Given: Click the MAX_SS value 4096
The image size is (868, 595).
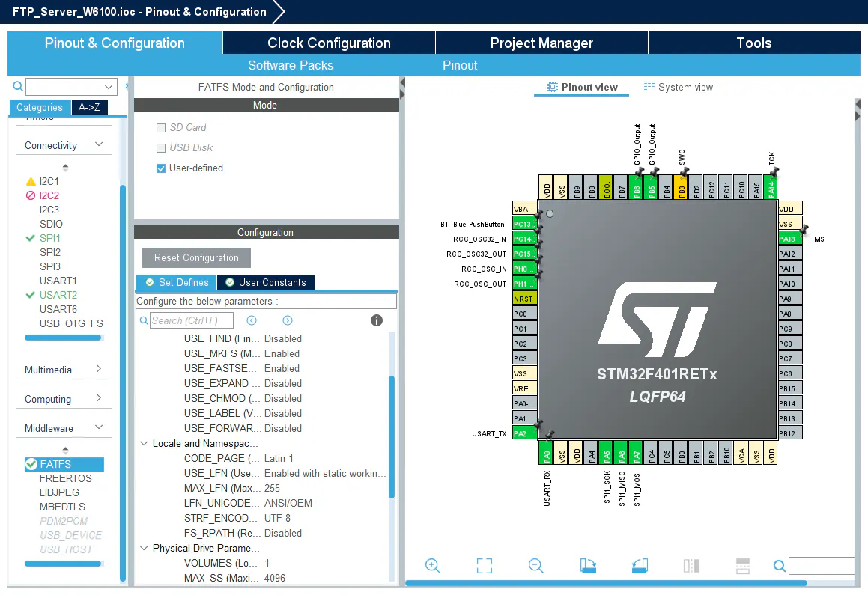Looking at the screenshot, I should 275,578.
